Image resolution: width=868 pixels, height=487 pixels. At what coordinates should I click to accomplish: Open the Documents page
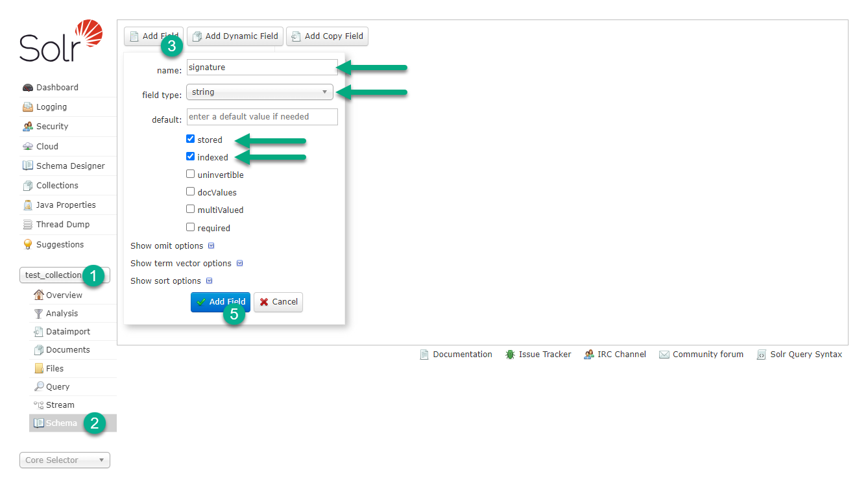click(68, 349)
